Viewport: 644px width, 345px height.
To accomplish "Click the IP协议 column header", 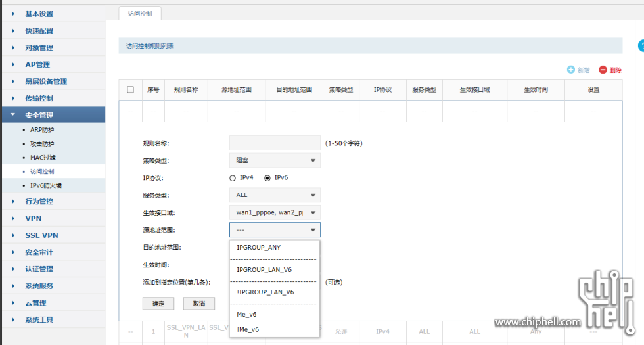I will tap(382, 89).
